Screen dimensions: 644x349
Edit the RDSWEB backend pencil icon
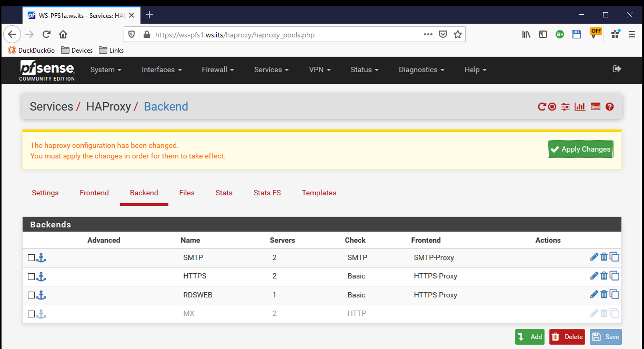595,295
